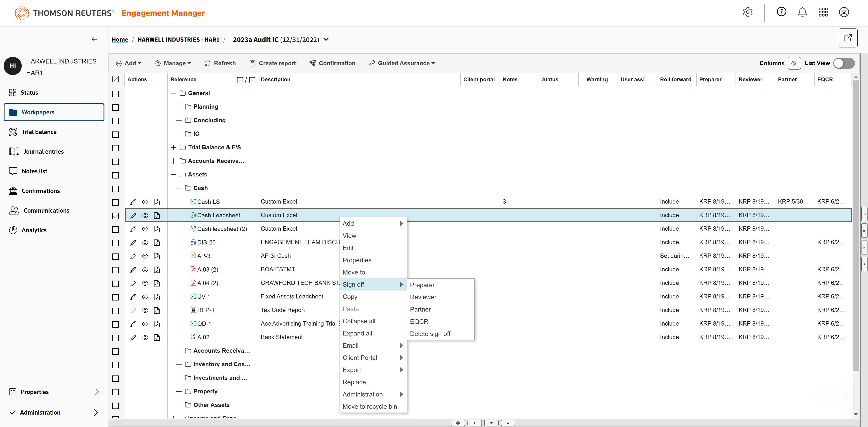Collapse sidebar with the arrow icon
The image size is (868, 427).
[x=95, y=39]
